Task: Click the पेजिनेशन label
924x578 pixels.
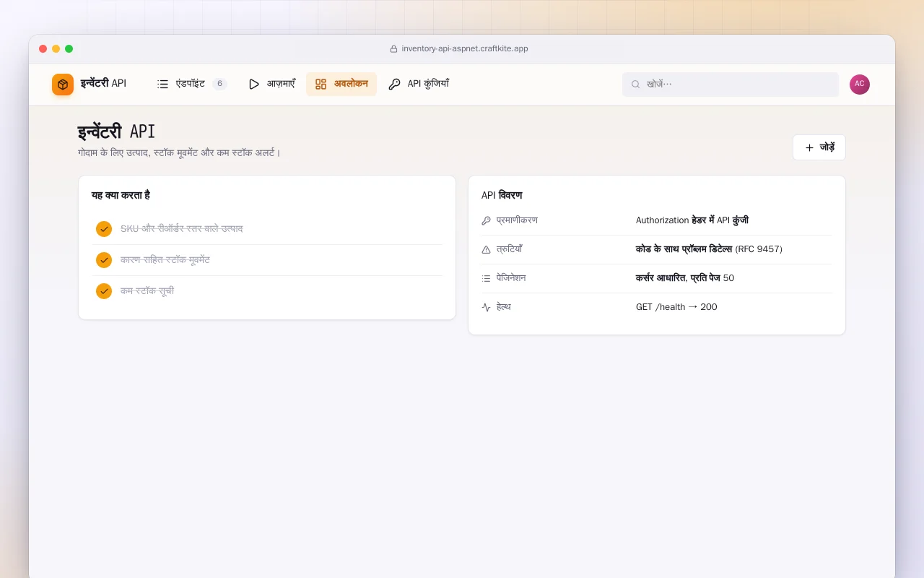Action: pyautogui.click(x=511, y=278)
